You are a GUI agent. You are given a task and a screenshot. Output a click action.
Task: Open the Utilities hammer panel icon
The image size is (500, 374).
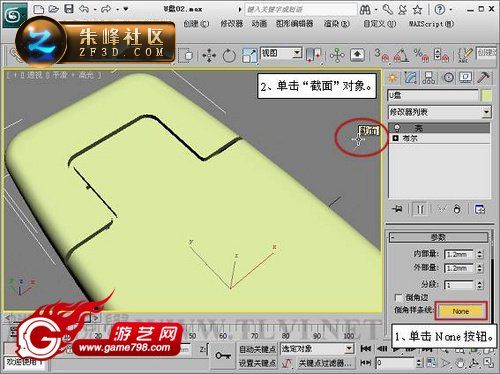point(483,78)
